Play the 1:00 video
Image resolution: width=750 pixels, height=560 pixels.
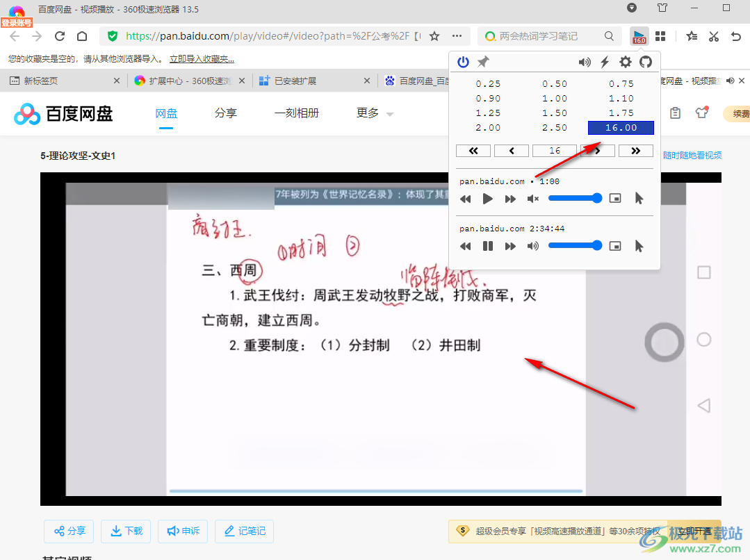pyautogui.click(x=487, y=199)
